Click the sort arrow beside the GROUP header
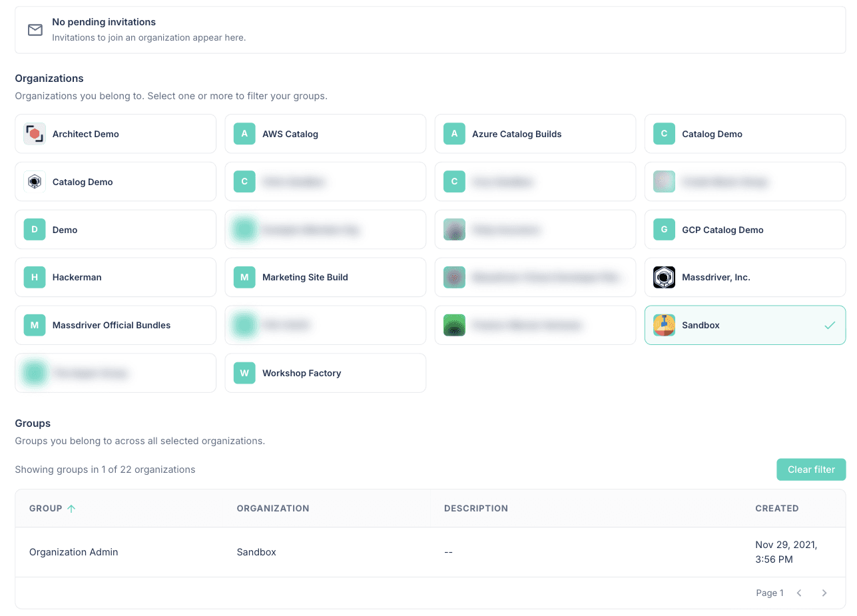The width and height of the screenshot is (857, 616). (71, 508)
